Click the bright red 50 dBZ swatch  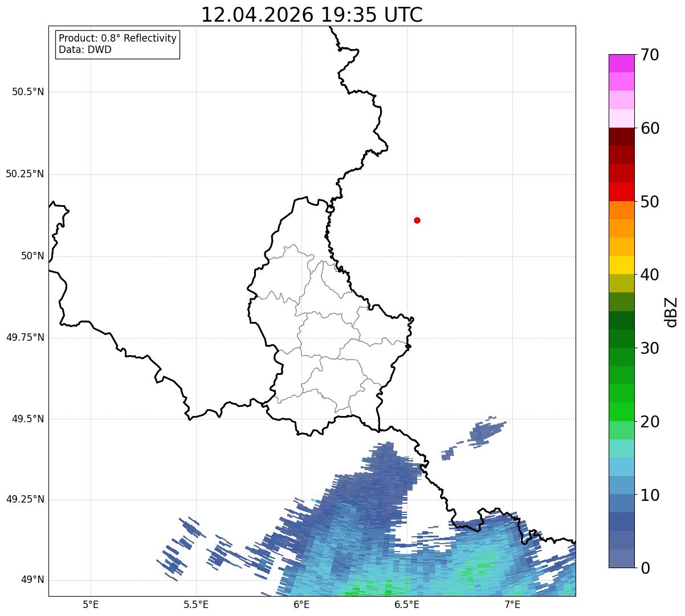pyautogui.click(x=621, y=191)
